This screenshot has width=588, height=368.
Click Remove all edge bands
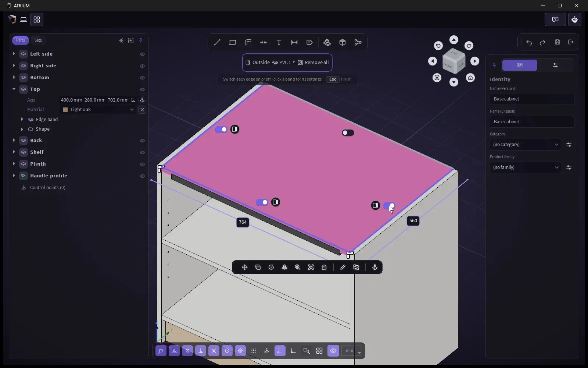(x=313, y=63)
